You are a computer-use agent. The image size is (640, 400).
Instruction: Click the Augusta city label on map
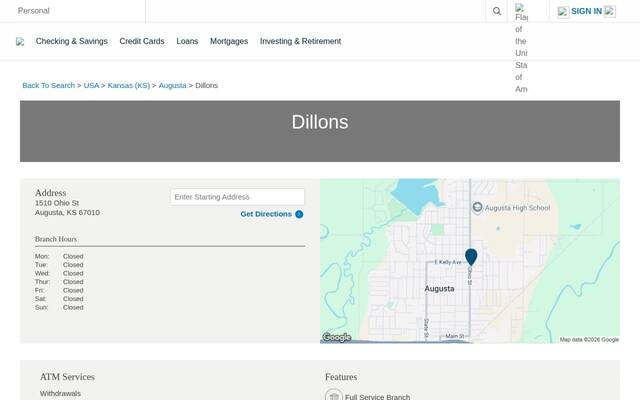[439, 289]
